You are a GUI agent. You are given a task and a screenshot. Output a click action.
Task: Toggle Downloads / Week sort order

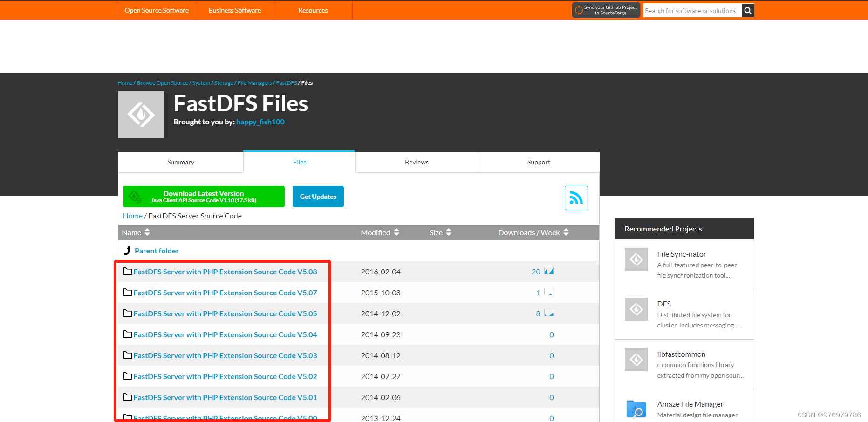[566, 232]
